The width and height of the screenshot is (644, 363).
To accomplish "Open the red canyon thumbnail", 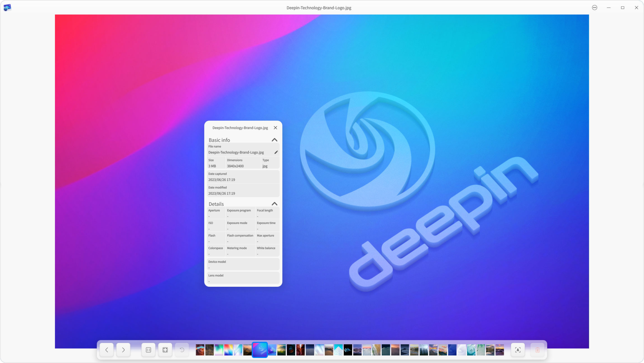I will tap(301, 350).
